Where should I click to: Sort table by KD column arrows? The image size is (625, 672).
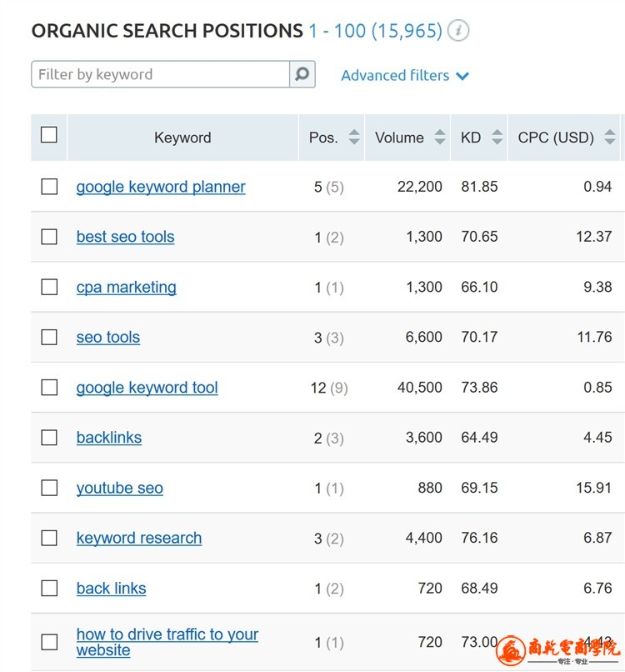click(497, 138)
